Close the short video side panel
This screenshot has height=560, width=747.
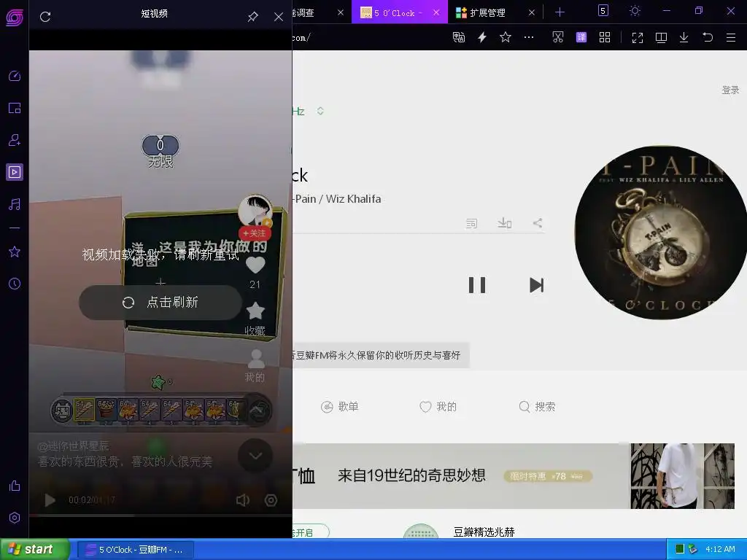point(279,17)
